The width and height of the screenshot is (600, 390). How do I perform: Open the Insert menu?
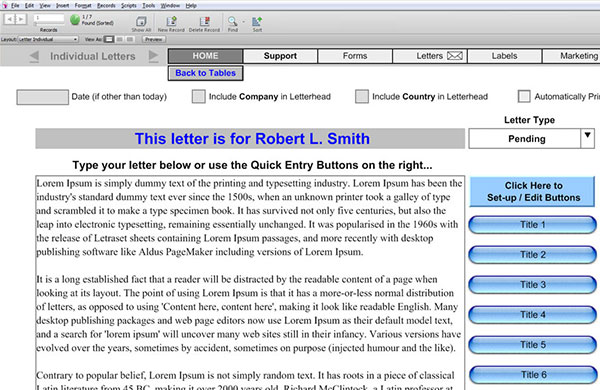63,5
